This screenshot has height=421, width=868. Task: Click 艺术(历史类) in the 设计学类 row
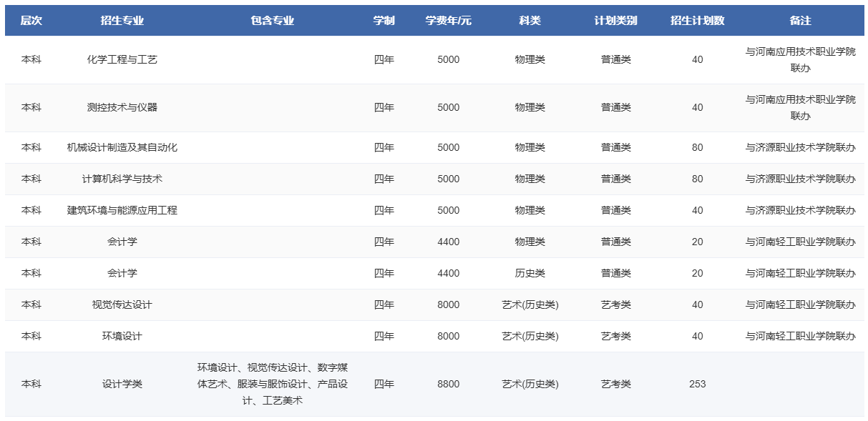(530, 384)
